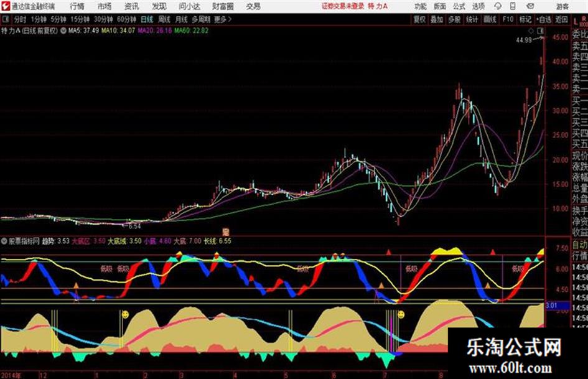Open the 版面 menu
Image resolution: width=588 pixels, height=379 pixels.
439,6
